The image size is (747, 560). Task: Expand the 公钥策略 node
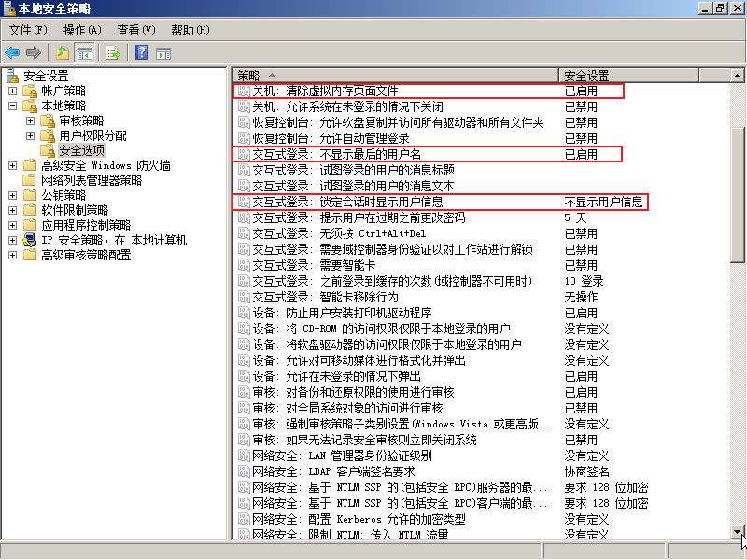click(13, 195)
